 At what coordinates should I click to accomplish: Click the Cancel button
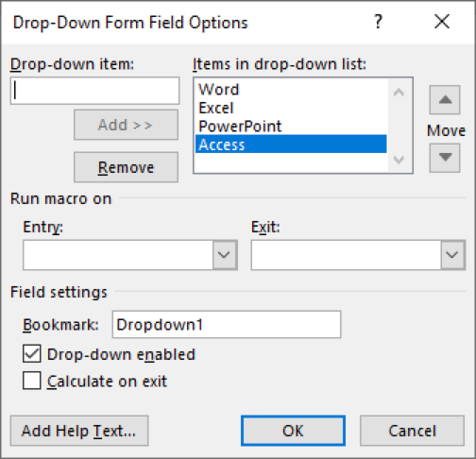click(x=412, y=431)
